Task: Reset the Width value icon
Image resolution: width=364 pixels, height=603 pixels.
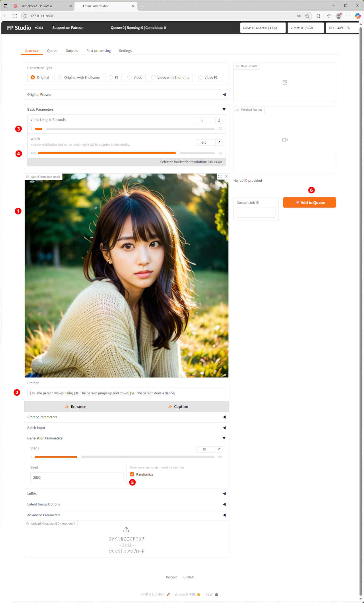Action: 219,143
